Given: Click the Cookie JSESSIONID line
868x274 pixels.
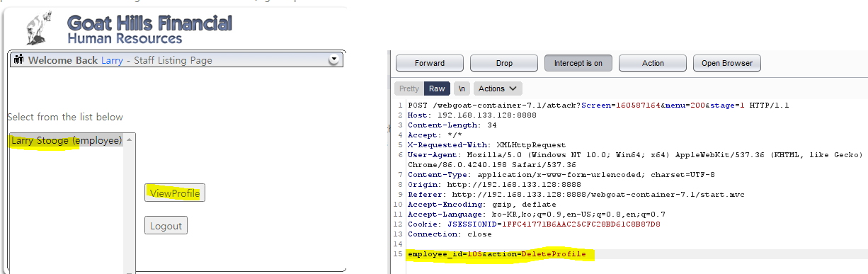Looking at the screenshot, I should [534, 224].
